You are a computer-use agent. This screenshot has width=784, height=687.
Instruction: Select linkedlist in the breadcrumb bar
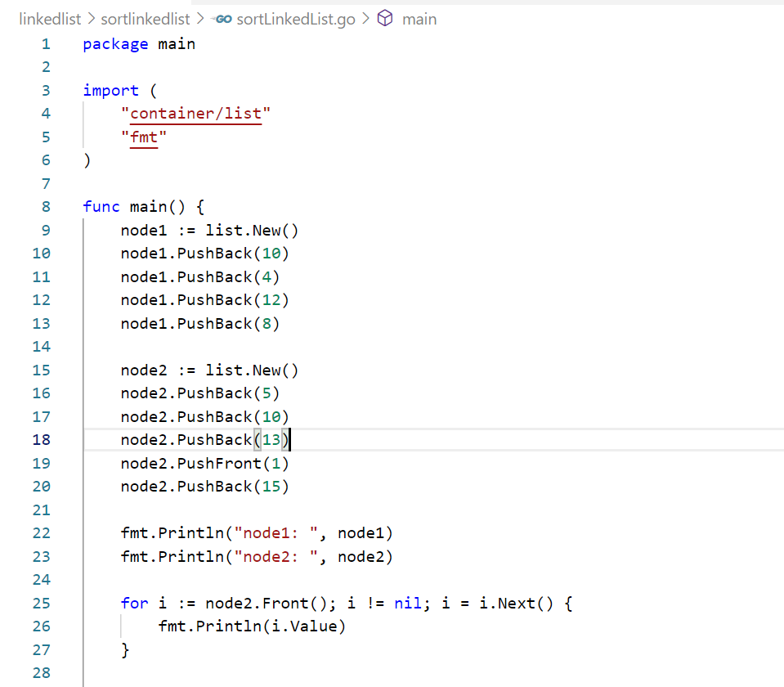[50, 18]
